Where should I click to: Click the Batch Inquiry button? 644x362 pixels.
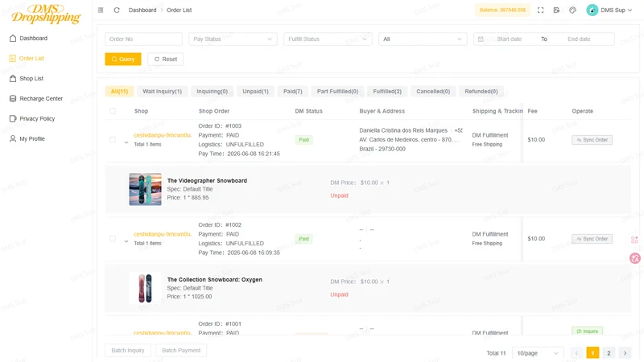(x=128, y=350)
